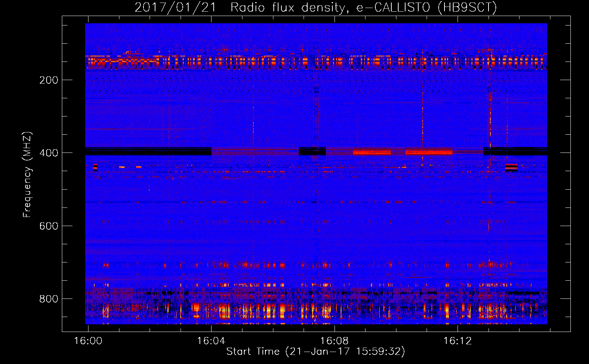Click the 600 frequency tick label

click(49, 226)
